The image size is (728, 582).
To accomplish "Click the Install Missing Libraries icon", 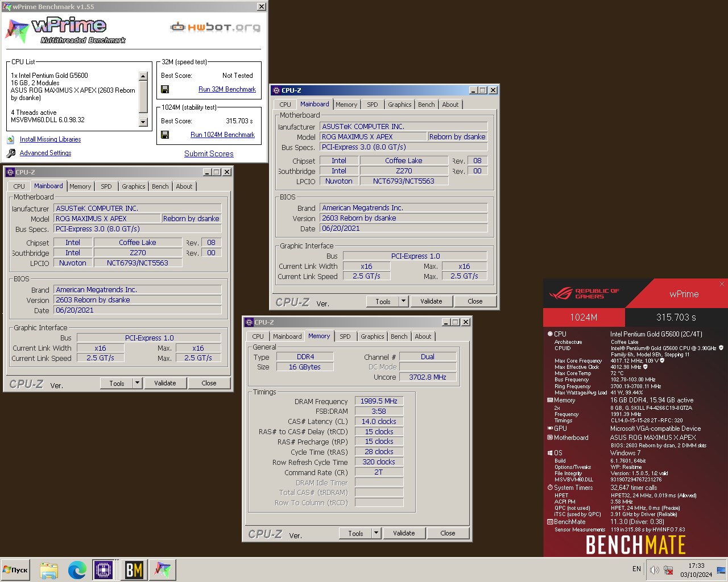I will click(x=11, y=139).
